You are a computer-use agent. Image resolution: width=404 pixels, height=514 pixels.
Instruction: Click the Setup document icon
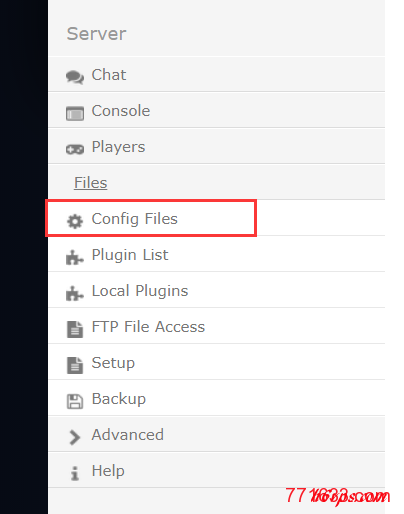[75, 365]
